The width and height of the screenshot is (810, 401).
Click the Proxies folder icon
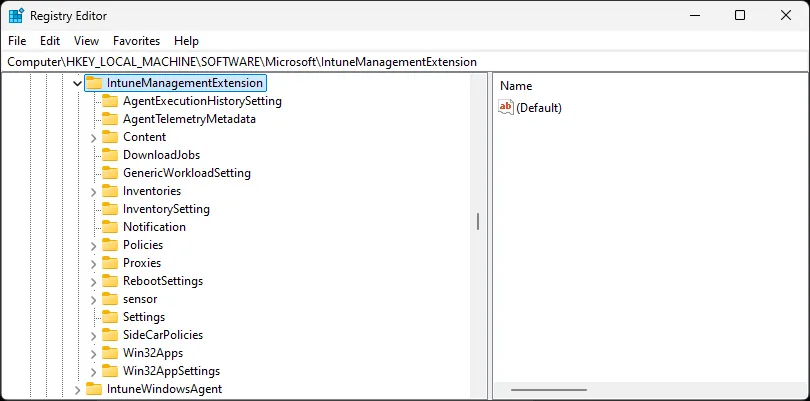pos(110,263)
